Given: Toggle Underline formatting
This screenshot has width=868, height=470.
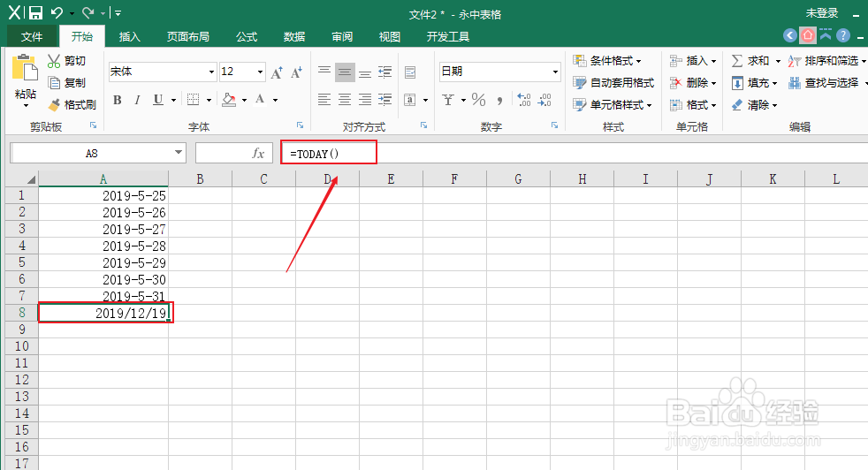Looking at the screenshot, I should (x=157, y=100).
